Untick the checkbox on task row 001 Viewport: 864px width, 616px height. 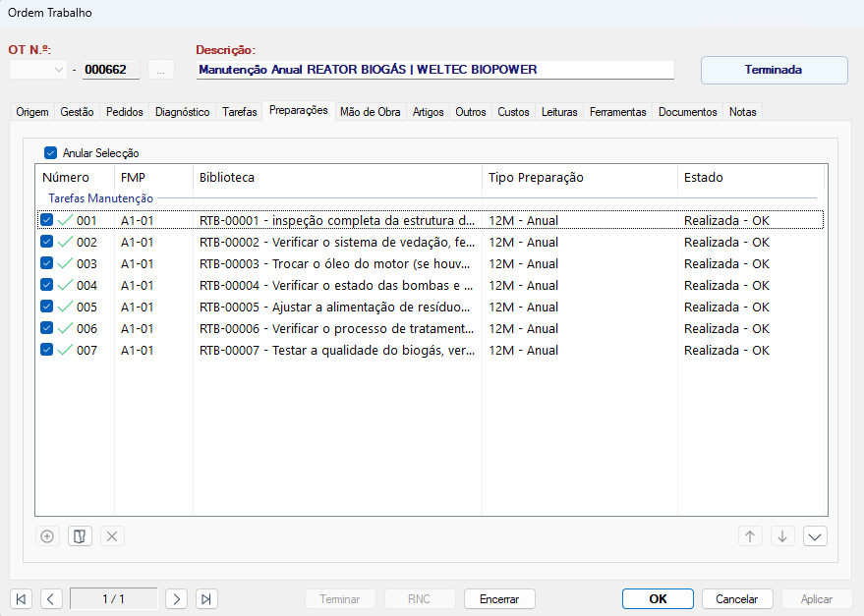point(45,219)
